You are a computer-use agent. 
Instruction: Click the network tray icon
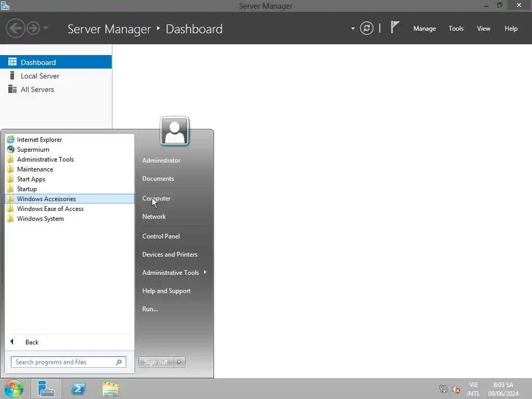tap(444, 389)
